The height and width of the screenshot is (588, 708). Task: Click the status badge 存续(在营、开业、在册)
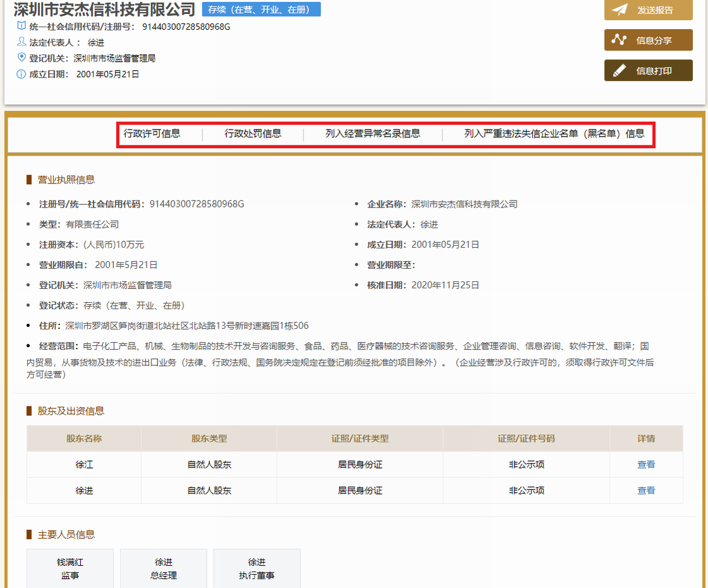pyautogui.click(x=261, y=9)
